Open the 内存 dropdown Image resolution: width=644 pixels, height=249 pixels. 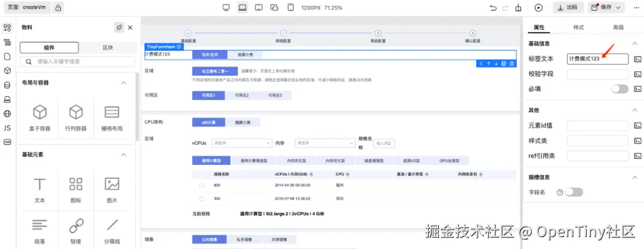click(326, 143)
